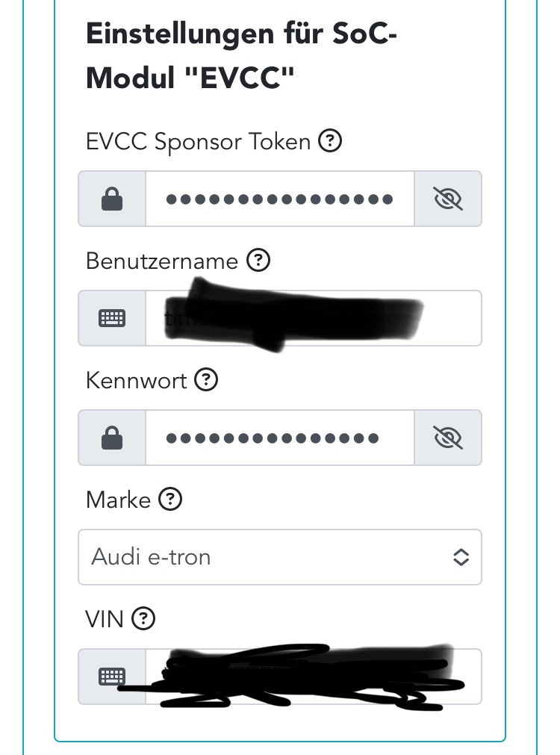
Task: Click keyboard icon beside Benutzername input
Action: click(112, 319)
